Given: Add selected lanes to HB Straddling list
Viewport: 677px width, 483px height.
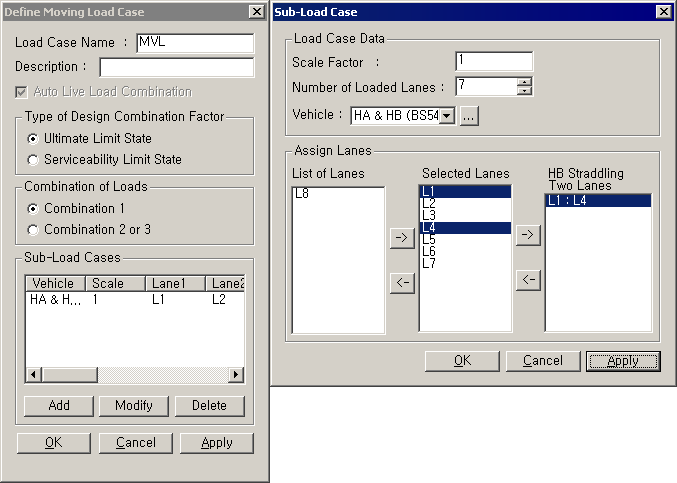Looking at the screenshot, I should (528, 235).
